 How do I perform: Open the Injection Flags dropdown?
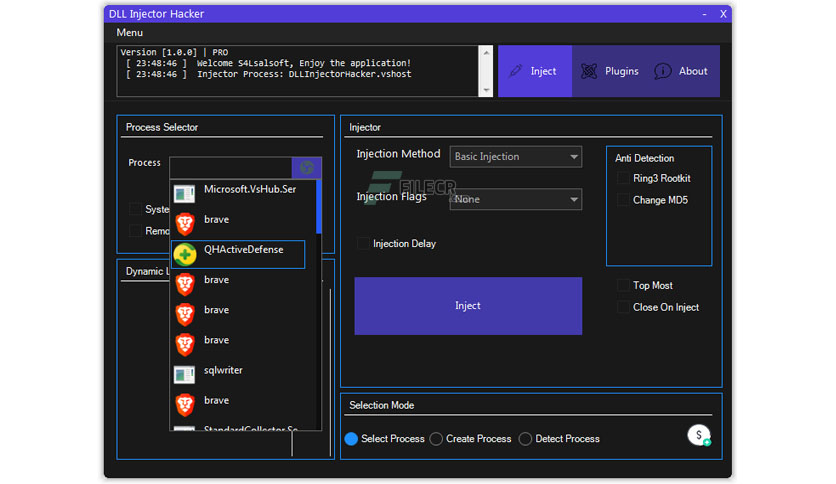pyautogui.click(x=516, y=199)
